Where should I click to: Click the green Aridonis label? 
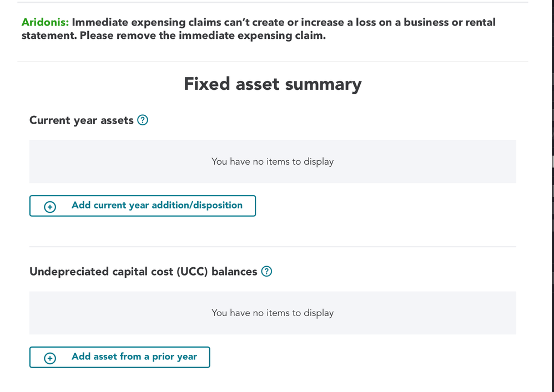click(x=45, y=22)
